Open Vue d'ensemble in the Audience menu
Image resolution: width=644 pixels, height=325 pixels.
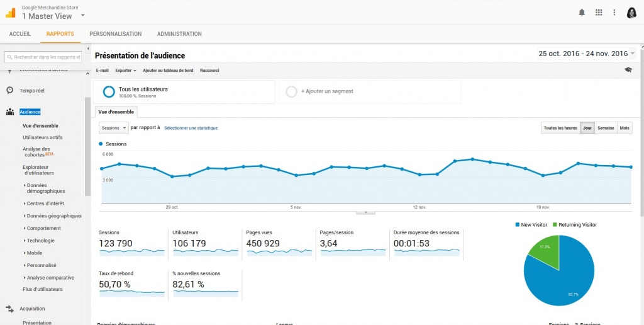[x=40, y=126]
